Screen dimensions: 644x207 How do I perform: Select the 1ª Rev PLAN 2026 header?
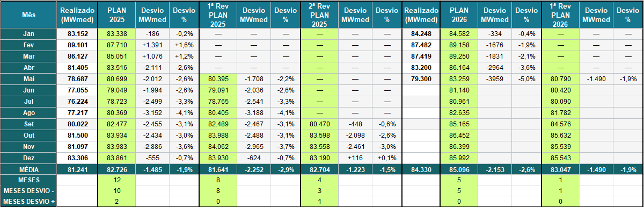pyautogui.click(x=560, y=14)
